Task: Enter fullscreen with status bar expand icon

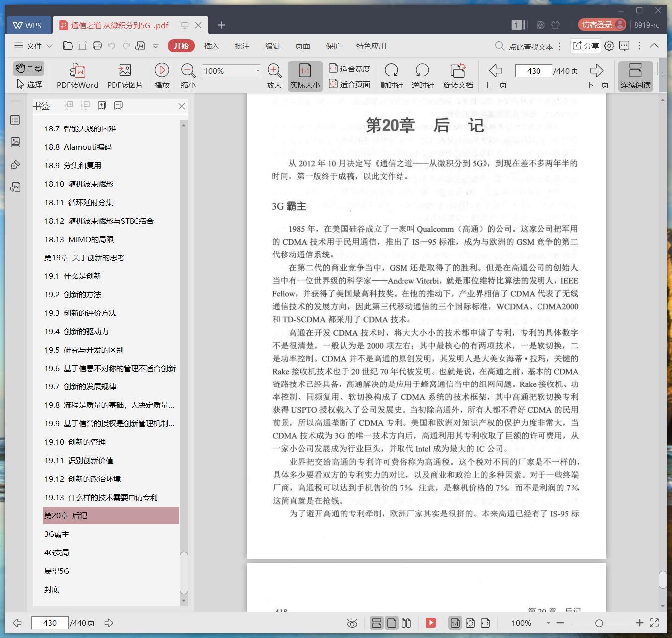Action: [x=654, y=623]
